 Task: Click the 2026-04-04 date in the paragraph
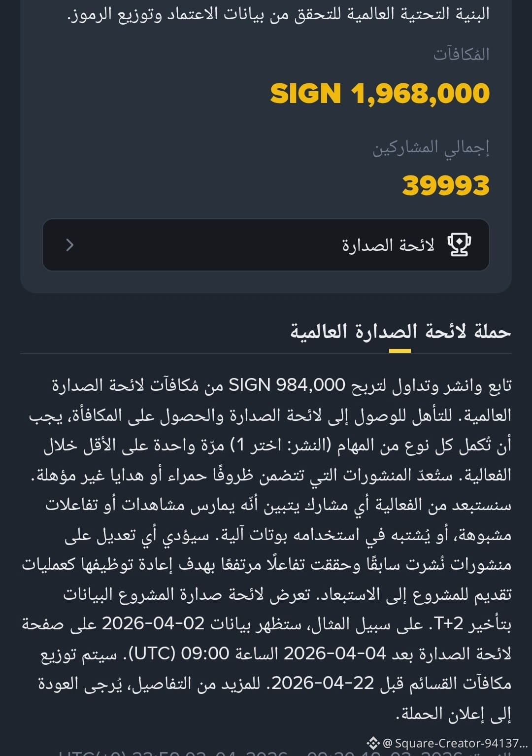(x=335, y=653)
